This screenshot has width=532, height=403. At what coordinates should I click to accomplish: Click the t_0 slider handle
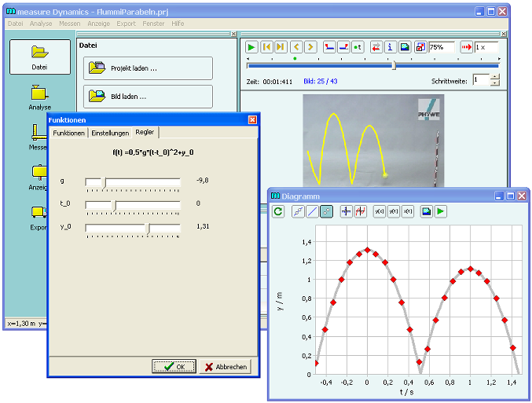(x=115, y=206)
